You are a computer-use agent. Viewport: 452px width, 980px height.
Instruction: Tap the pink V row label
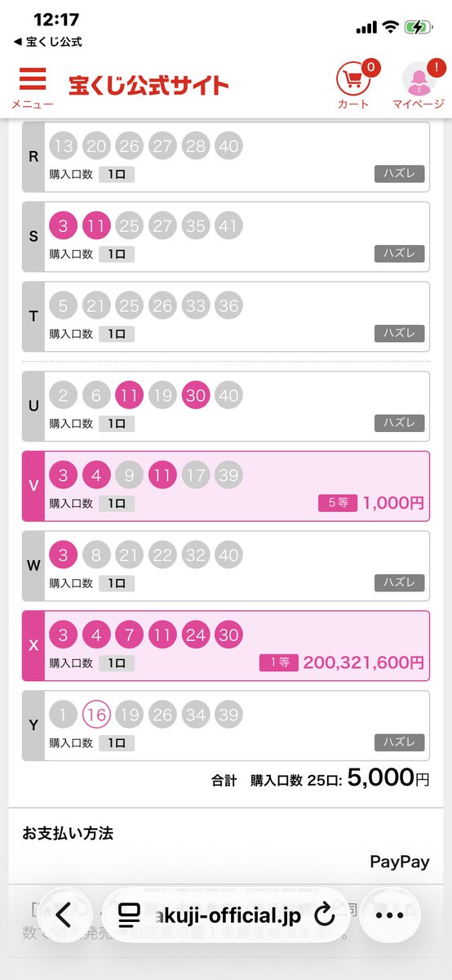[x=33, y=485]
